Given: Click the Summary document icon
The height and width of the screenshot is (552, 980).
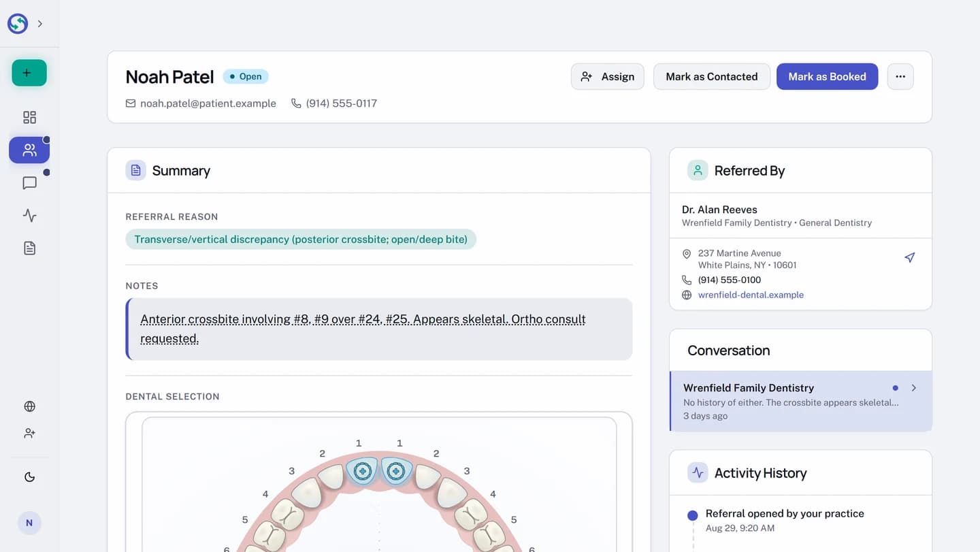Looking at the screenshot, I should 135,170.
